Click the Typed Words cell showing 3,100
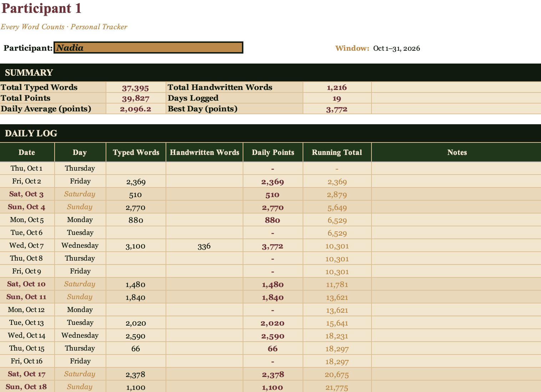541x392 pixels. point(136,246)
